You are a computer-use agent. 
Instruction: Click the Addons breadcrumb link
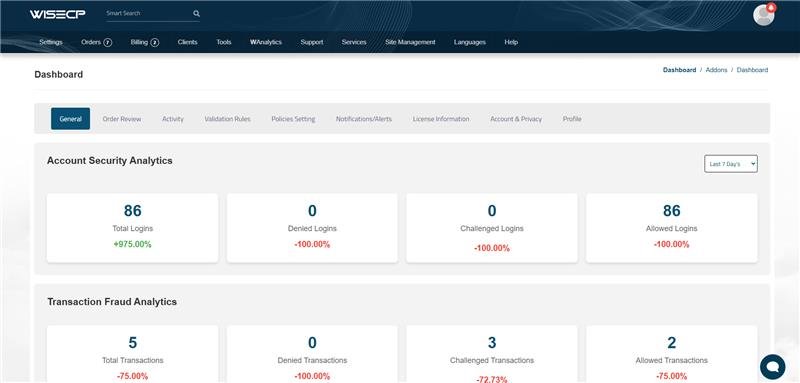[x=716, y=70]
